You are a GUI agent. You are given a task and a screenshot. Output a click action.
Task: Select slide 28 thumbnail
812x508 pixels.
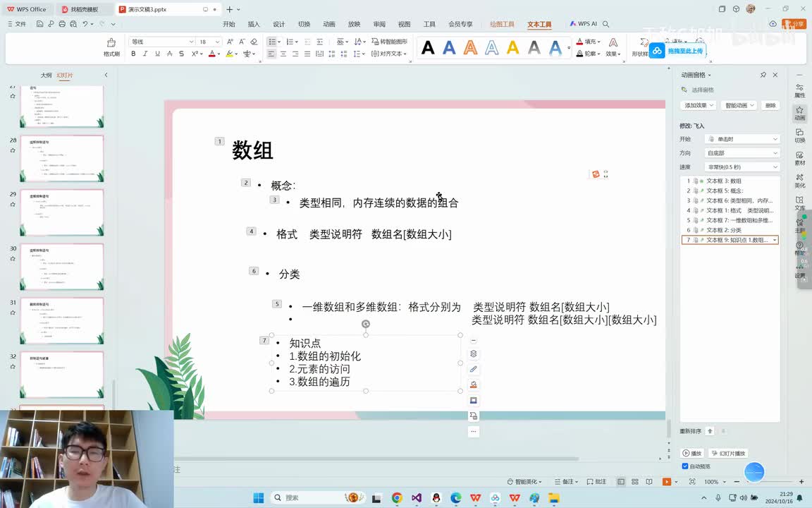(x=62, y=158)
